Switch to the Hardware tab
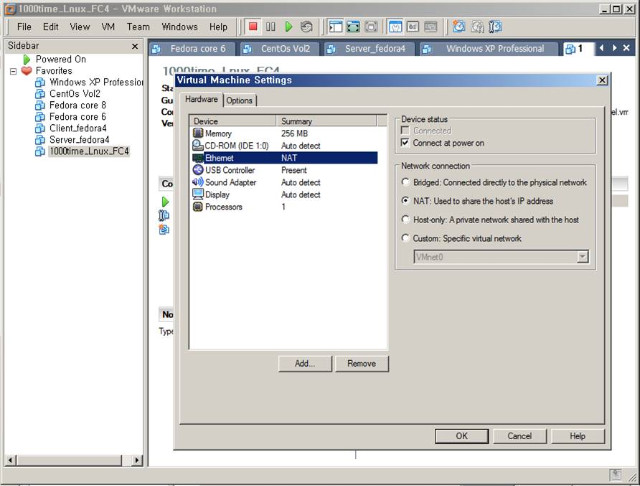This screenshot has width=640, height=486. (202, 99)
